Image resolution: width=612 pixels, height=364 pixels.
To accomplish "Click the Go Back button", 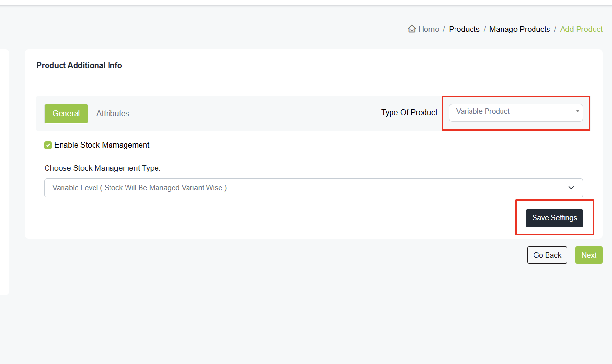I will [547, 255].
